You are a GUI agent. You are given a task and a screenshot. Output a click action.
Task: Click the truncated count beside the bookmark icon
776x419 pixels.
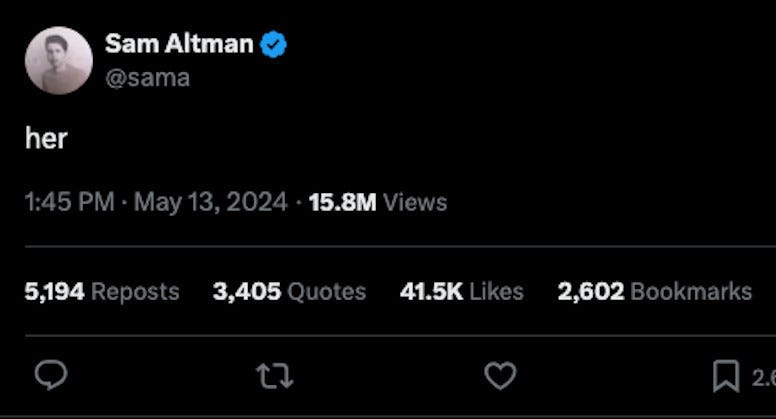pyautogui.click(x=763, y=377)
